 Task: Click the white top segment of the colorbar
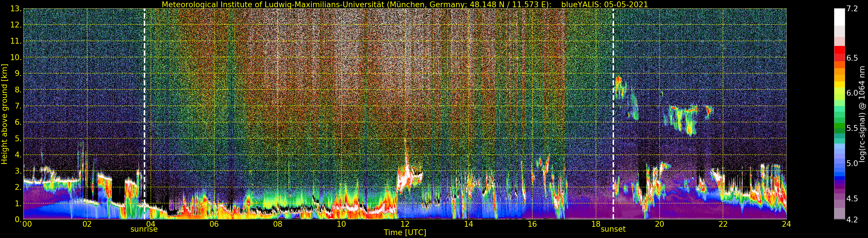click(839, 17)
